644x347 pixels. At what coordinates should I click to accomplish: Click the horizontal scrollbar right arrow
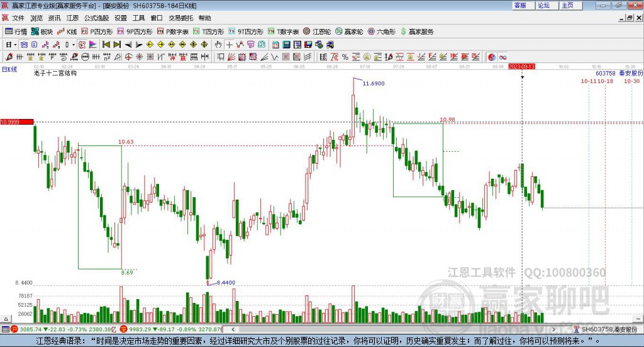click(553, 329)
